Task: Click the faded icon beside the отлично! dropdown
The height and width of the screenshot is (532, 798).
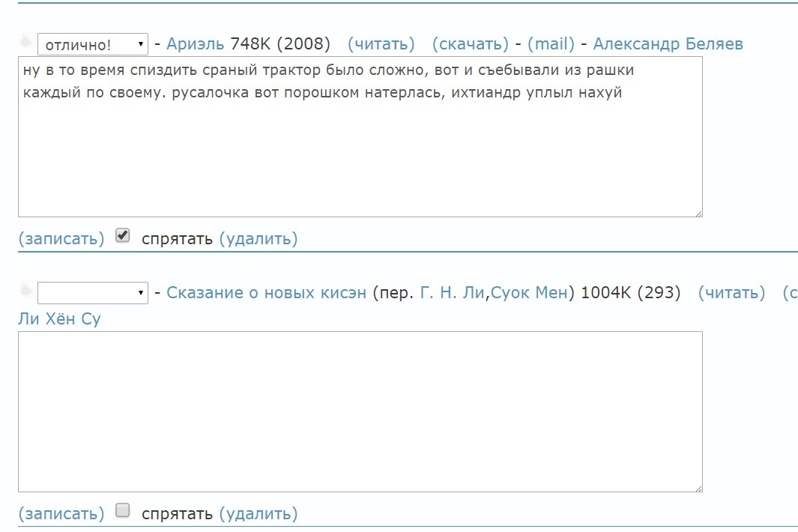Action: point(26,40)
